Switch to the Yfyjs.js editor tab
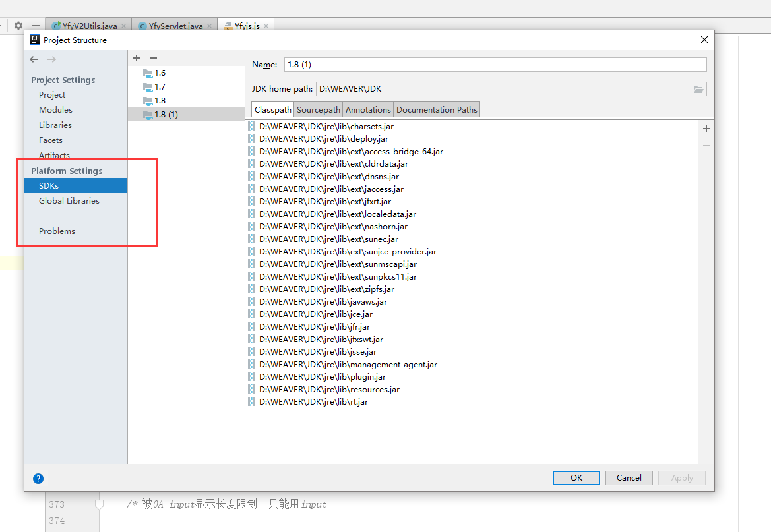Viewport: 771px width, 532px height. pyautogui.click(x=245, y=25)
